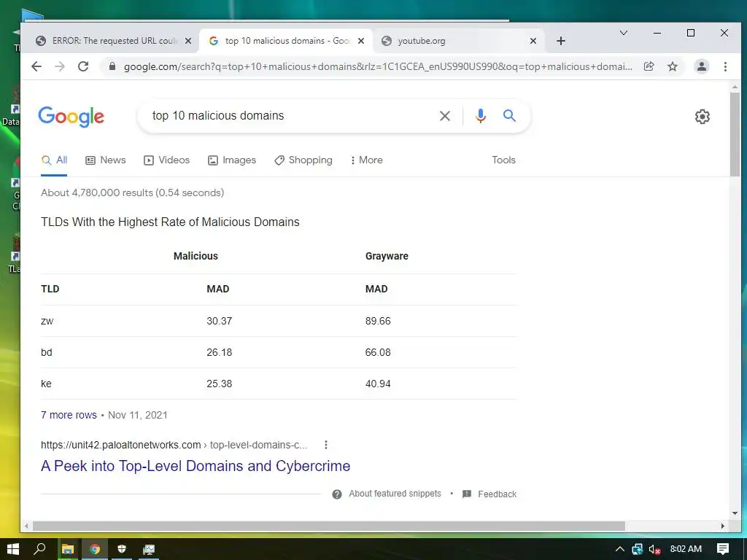Close the ERROR requested URL tab
Image resolution: width=747 pixels, height=560 pixels.
tap(188, 41)
